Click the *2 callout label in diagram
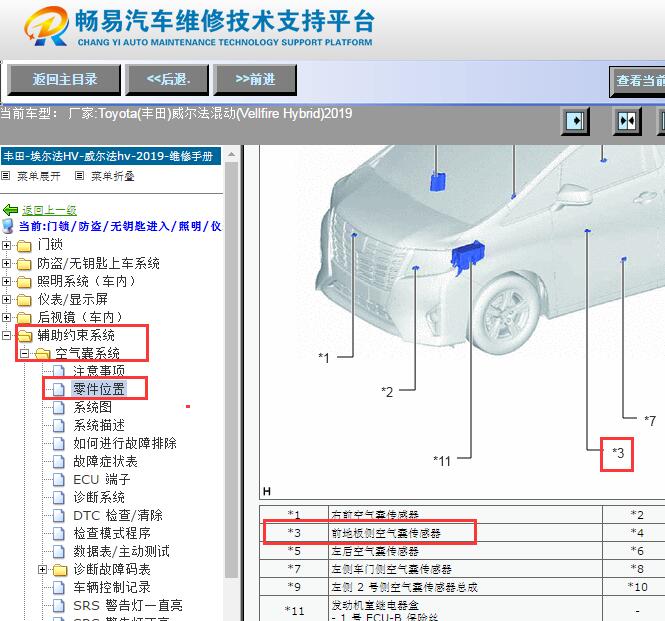Image resolution: width=665 pixels, height=621 pixels. [387, 392]
